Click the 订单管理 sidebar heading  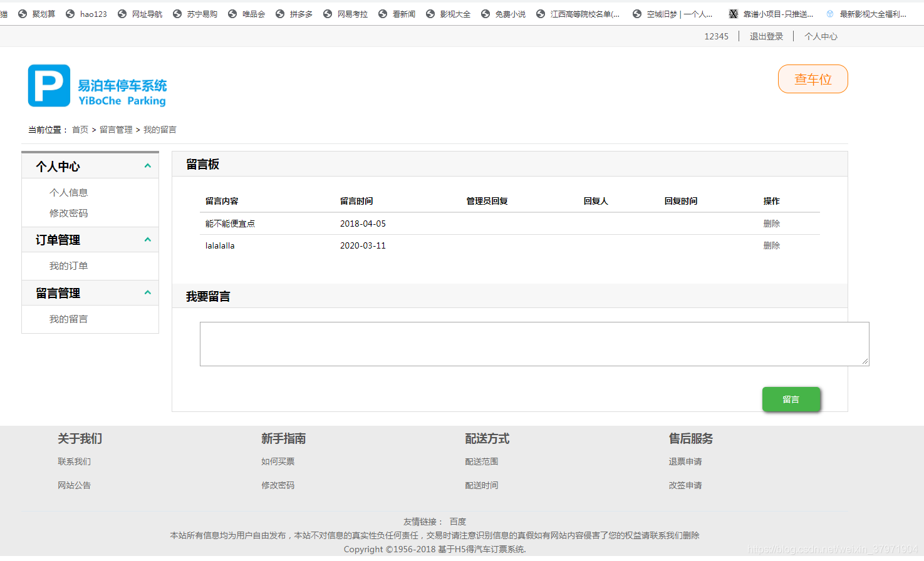click(58, 240)
